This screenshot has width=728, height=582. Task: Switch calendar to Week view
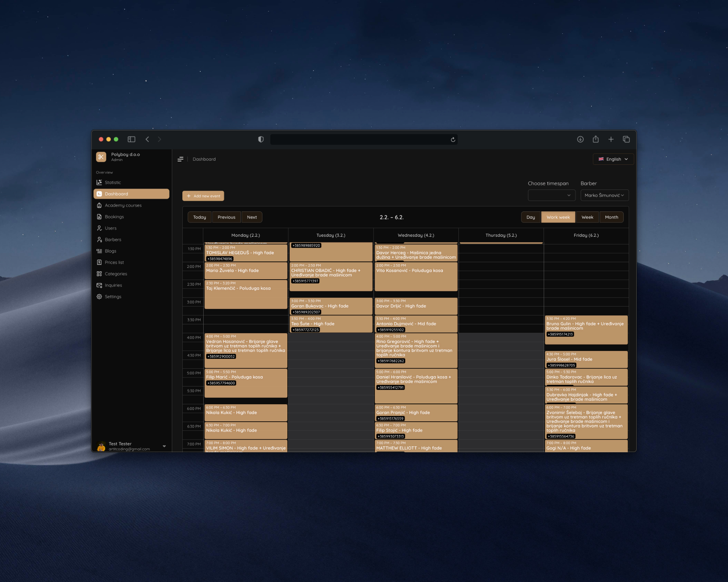click(587, 217)
